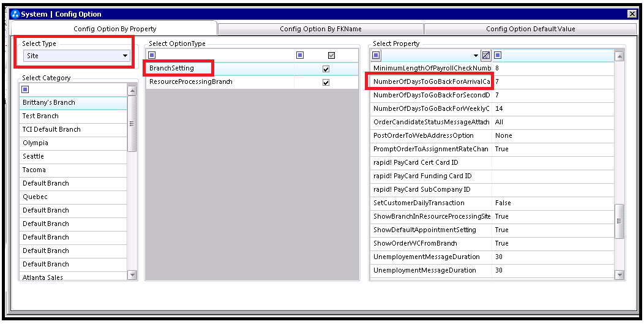This screenshot has width=644, height=324.
Task: Click the filter operator icon in the property name column
Action: (376, 55)
